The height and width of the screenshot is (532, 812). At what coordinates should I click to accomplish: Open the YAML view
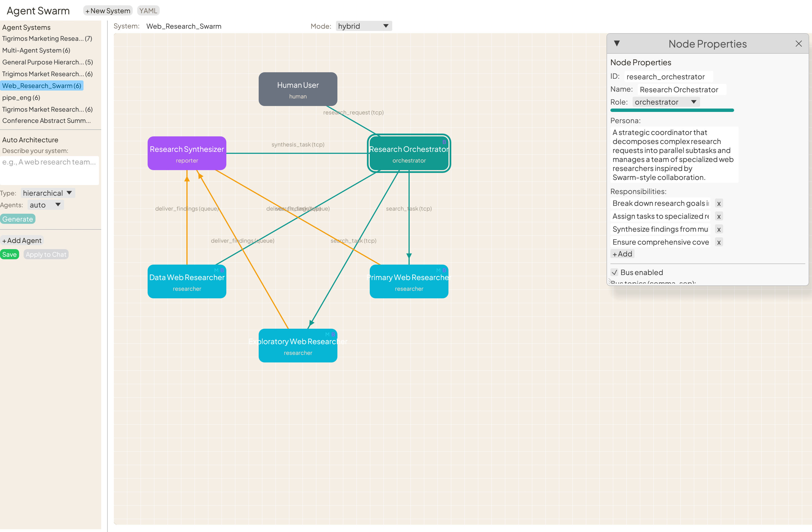click(x=148, y=11)
